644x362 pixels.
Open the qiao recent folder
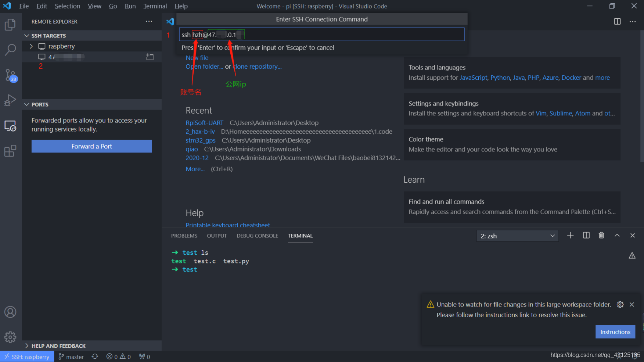(x=192, y=149)
